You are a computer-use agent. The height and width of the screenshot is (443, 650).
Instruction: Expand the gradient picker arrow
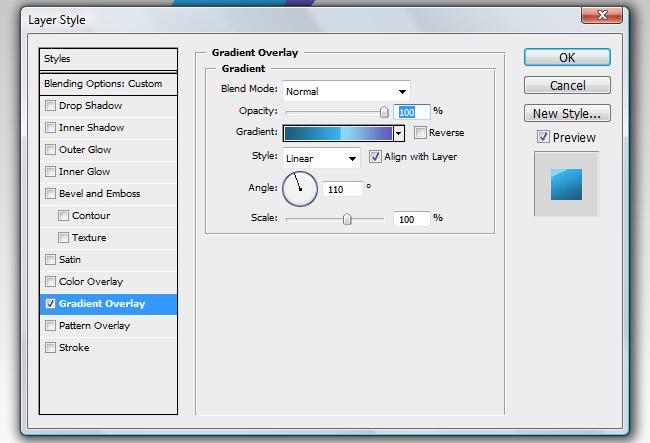[x=398, y=133]
